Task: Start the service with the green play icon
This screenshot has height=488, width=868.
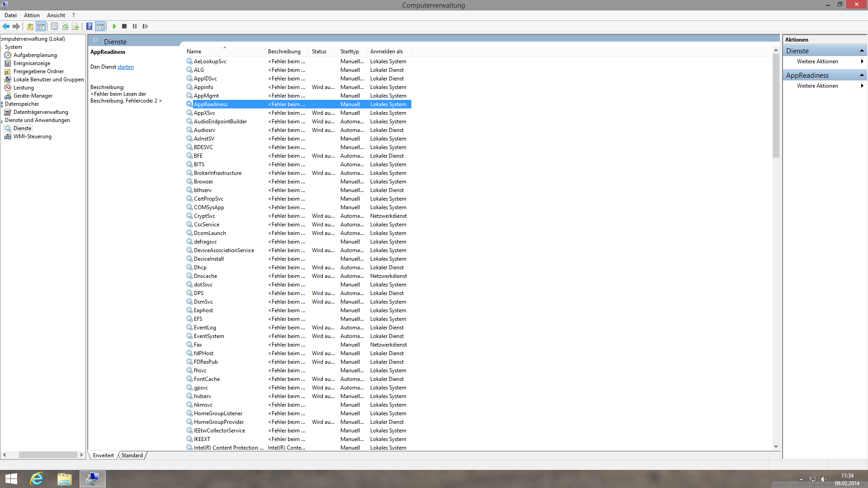Action: tap(114, 26)
